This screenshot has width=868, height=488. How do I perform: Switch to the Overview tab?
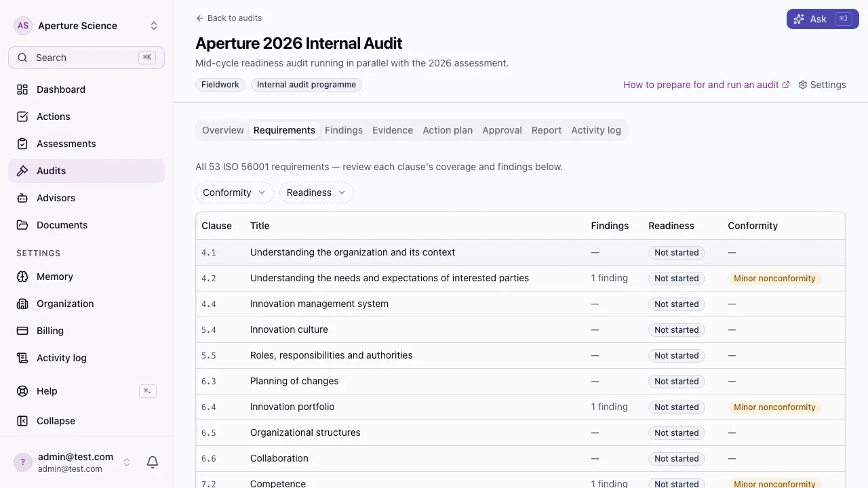[x=223, y=130]
